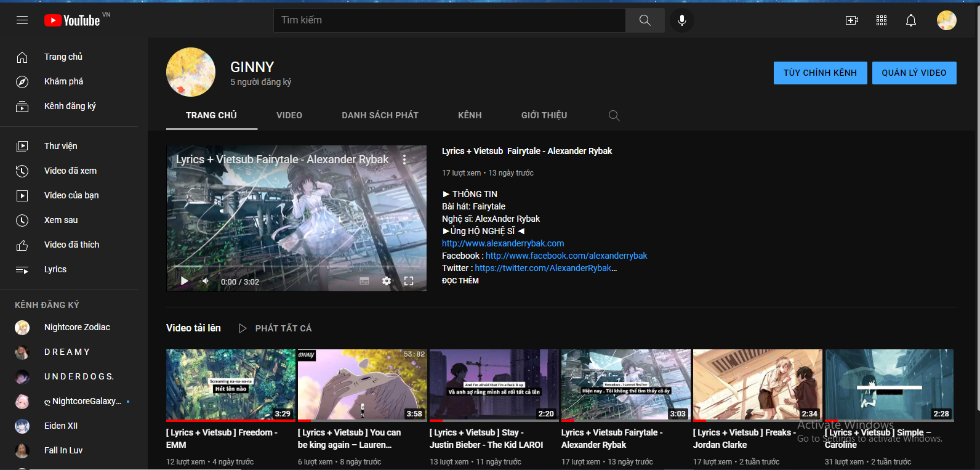Open Stay - Justin Bieber video thumbnail
The image size is (980, 470).
(494, 386)
